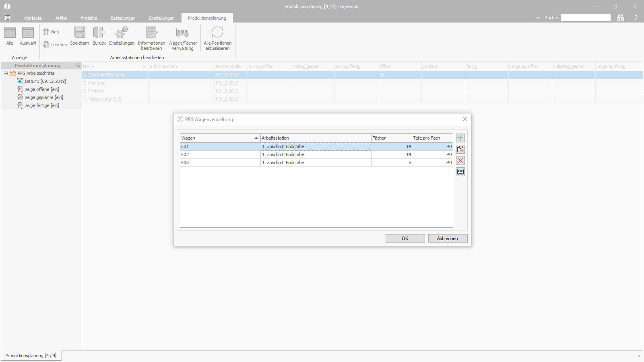Close the PPS Wagenverwaltung dialog
644x362 pixels.
click(x=465, y=119)
